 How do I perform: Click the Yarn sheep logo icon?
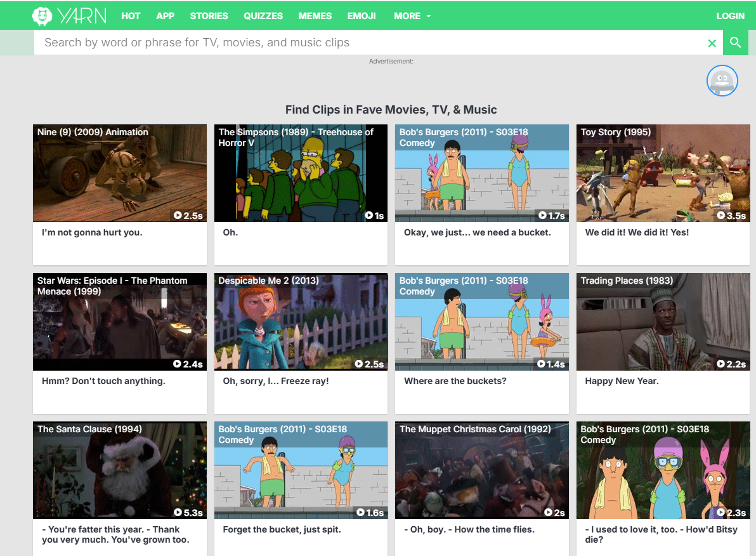click(42, 16)
